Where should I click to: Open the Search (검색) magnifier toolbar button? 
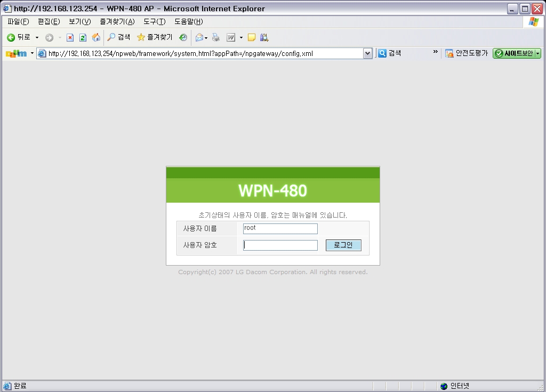click(x=118, y=37)
